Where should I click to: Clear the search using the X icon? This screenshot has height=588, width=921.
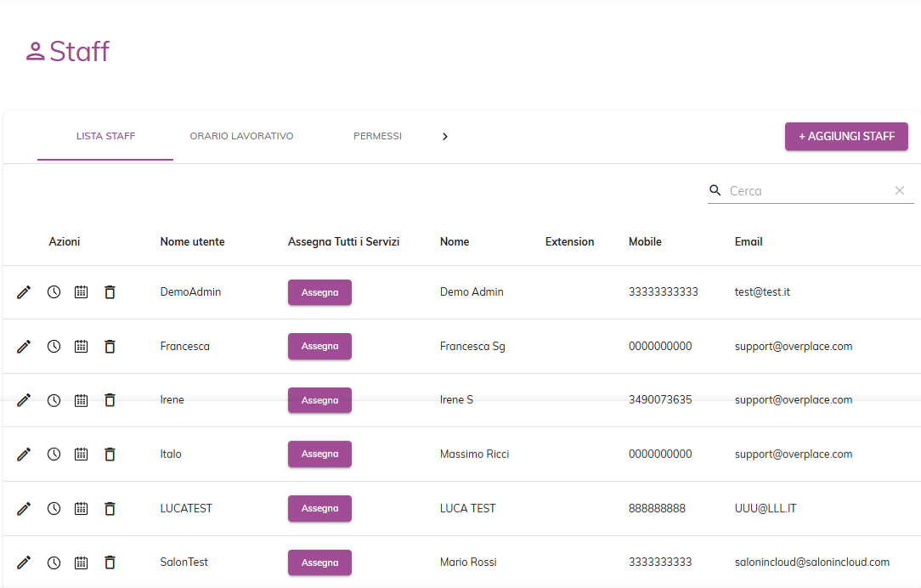tap(899, 190)
